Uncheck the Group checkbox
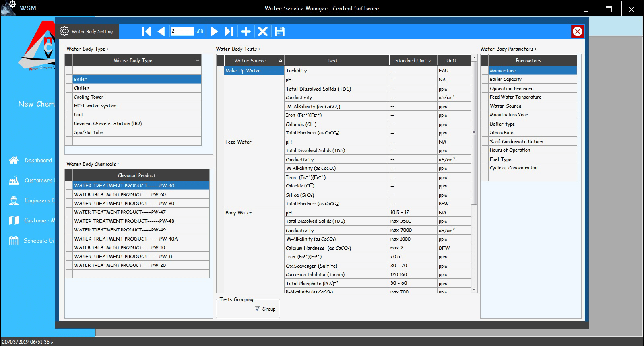 click(x=258, y=309)
